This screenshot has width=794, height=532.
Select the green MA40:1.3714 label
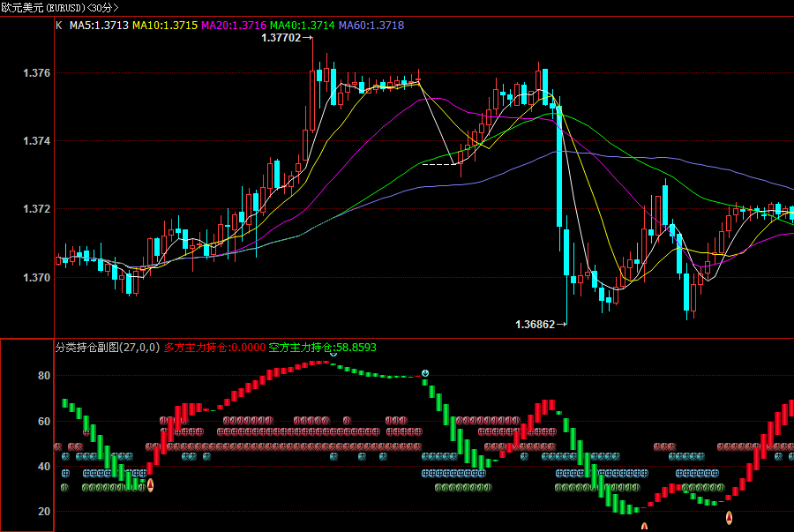pyautogui.click(x=303, y=26)
